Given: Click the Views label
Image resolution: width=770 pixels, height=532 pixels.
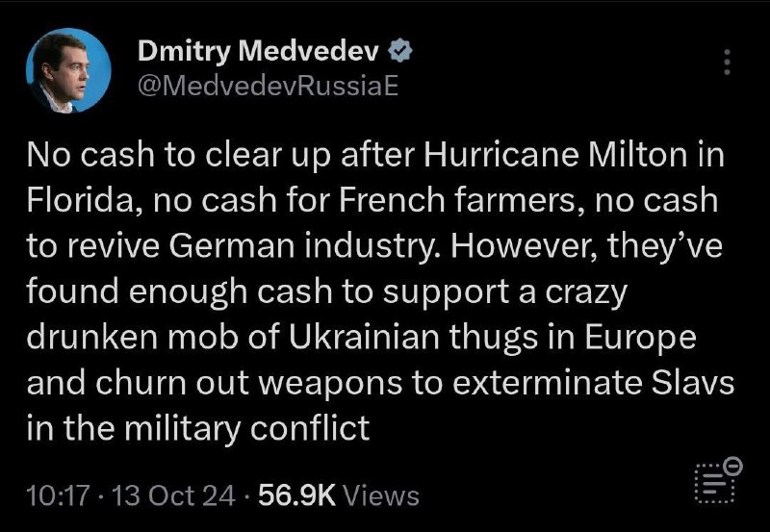Looking at the screenshot, I should point(381,495).
